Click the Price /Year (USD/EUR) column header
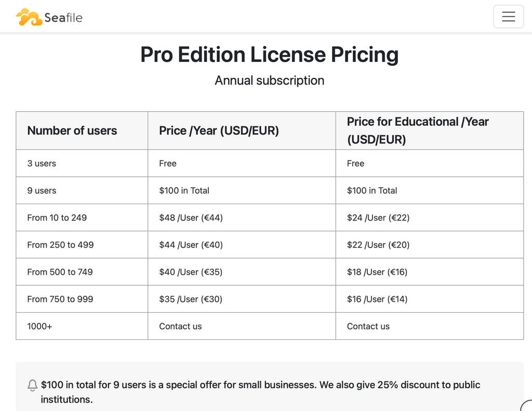 point(219,131)
